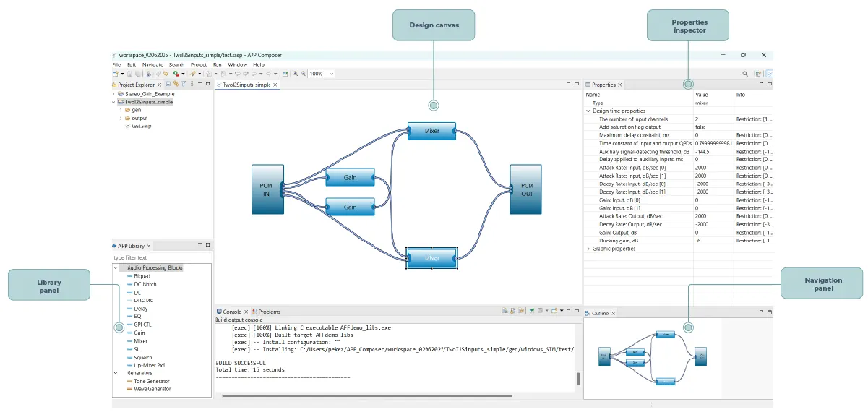Screen dimensions: 868x420
Task: Collapse the Generators category
Action: coord(116,373)
